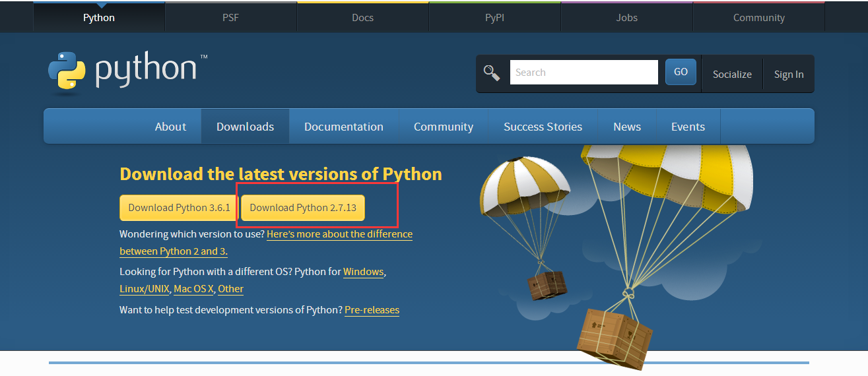Click Download Python 2.7.13 button

point(303,207)
